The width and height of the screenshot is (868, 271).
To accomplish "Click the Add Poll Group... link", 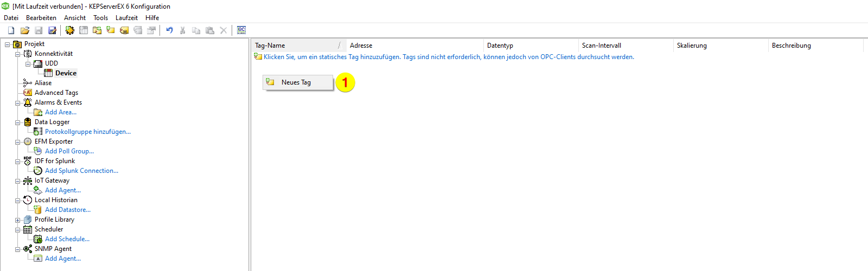I will (69, 151).
